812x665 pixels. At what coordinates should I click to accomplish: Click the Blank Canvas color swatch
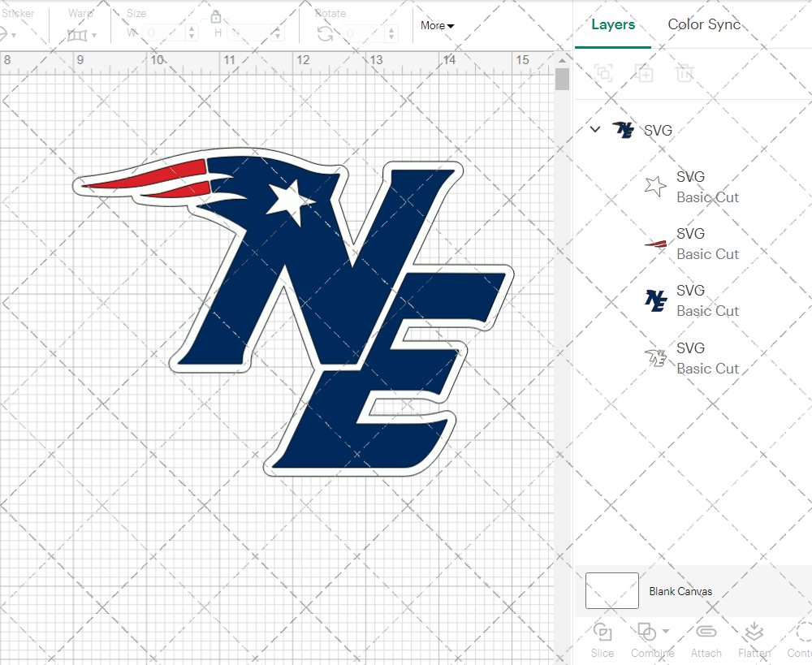pos(611,590)
